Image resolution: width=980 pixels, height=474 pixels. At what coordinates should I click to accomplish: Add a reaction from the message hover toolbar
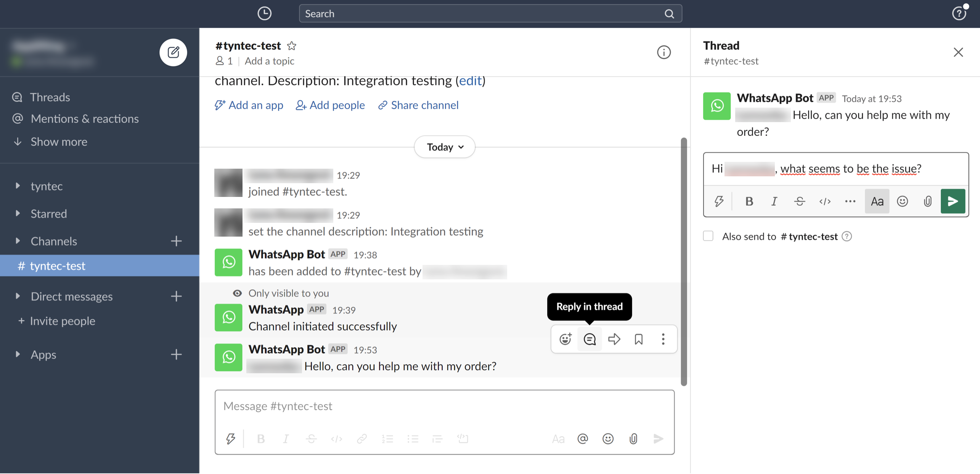(x=565, y=339)
